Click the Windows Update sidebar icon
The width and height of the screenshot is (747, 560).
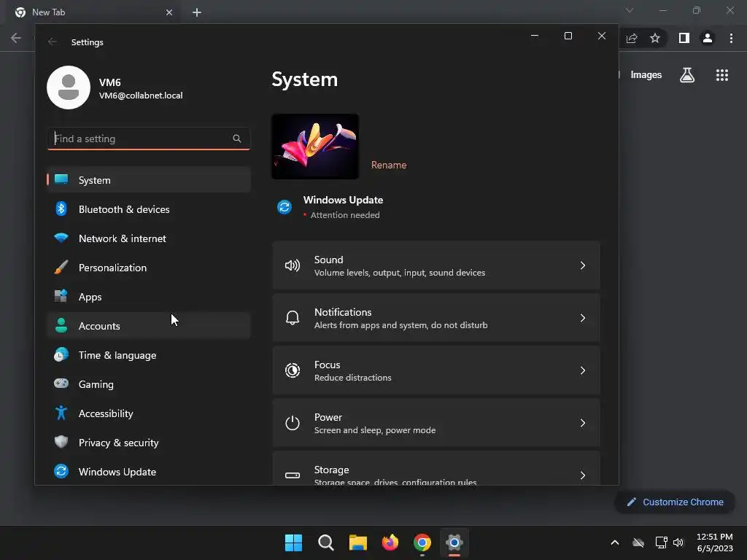point(61,472)
